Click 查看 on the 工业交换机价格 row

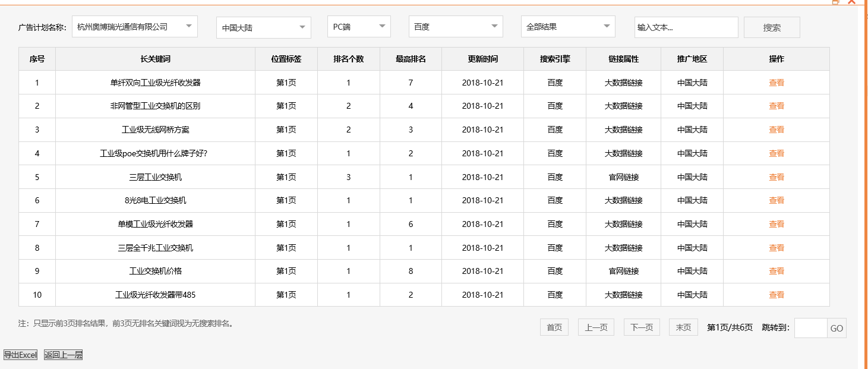[777, 271]
